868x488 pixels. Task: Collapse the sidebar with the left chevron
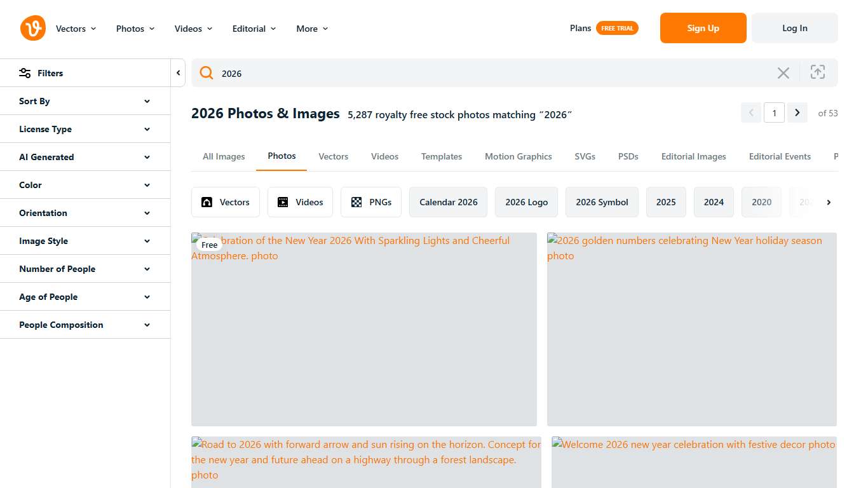tap(178, 72)
